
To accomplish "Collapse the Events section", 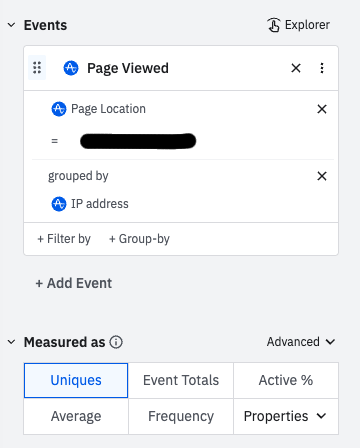I will coord(11,25).
